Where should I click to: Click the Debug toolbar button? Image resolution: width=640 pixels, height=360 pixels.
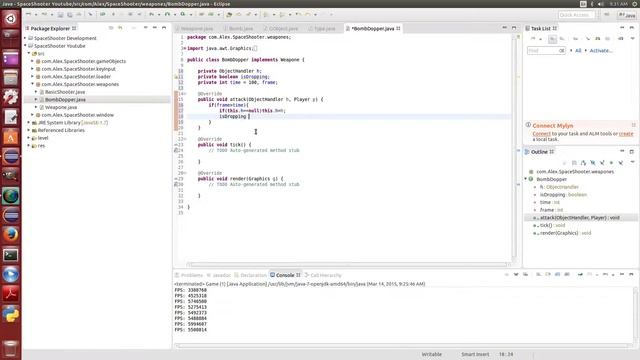tap(151, 14)
